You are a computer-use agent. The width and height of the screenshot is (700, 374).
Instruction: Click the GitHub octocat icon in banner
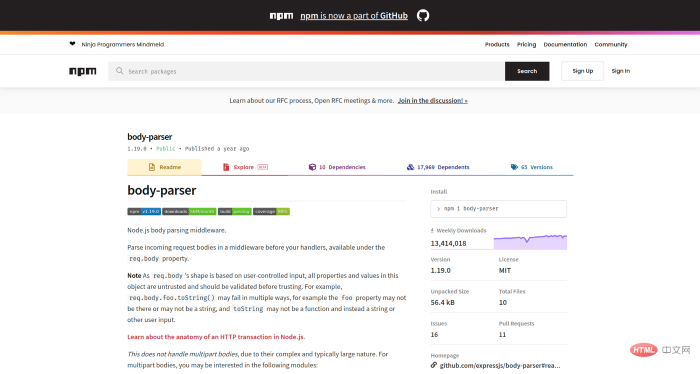[423, 16]
